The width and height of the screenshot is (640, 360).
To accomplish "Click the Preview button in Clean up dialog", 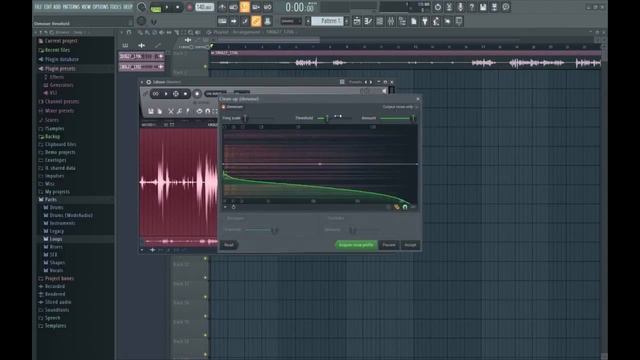I will [389, 245].
